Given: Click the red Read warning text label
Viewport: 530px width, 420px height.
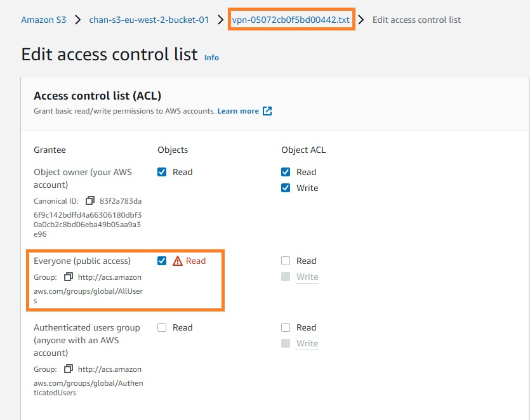Looking at the screenshot, I should [196, 261].
